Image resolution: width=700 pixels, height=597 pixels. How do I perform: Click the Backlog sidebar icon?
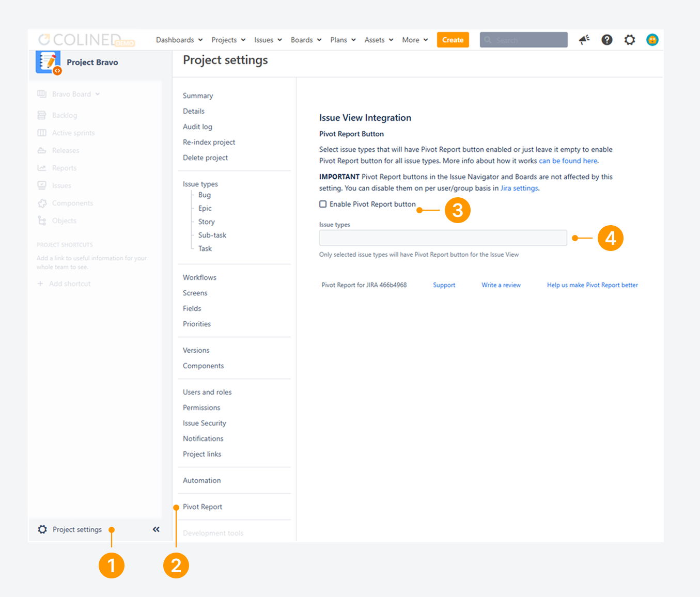pyautogui.click(x=42, y=115)
